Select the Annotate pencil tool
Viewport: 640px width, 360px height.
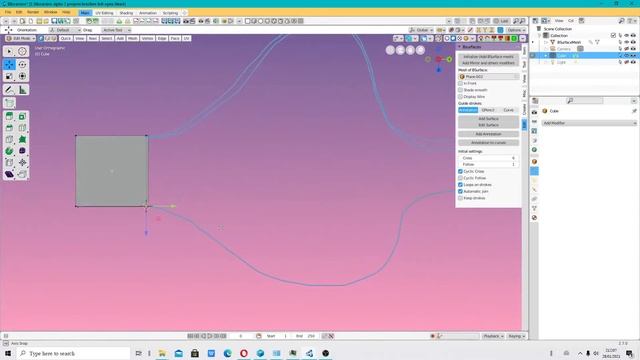tap(9, 90)
